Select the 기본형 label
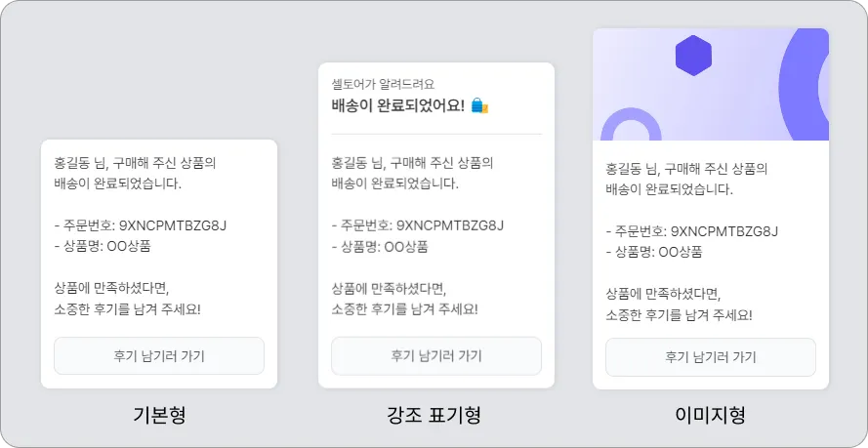Screen dimensions: 868x448 click(159, 416)
